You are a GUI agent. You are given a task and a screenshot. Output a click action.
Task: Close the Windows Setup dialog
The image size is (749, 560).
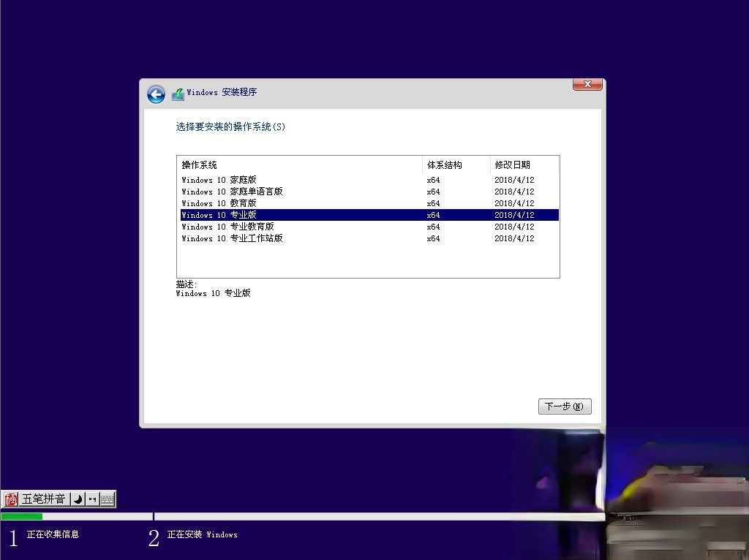[x=587, y=85]
